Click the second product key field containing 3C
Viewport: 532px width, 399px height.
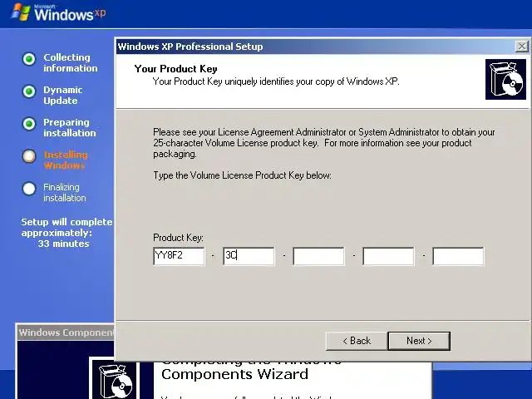pos(249,256)
